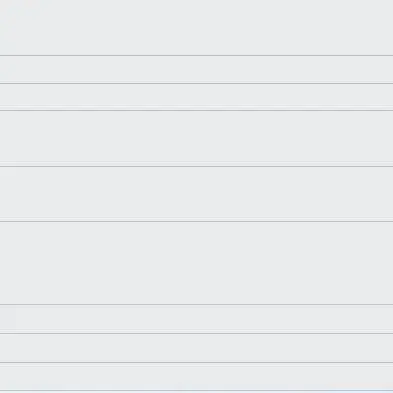393x393 pixels.
Task: Select the tallest empty row
Action: [x=196, y=263]
